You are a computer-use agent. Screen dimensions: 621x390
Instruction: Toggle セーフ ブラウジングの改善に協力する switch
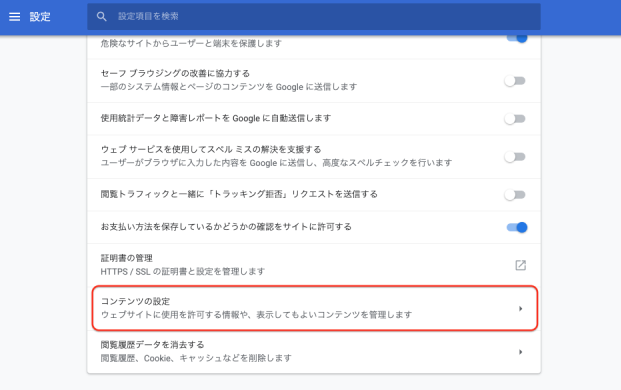coord(515,81)
